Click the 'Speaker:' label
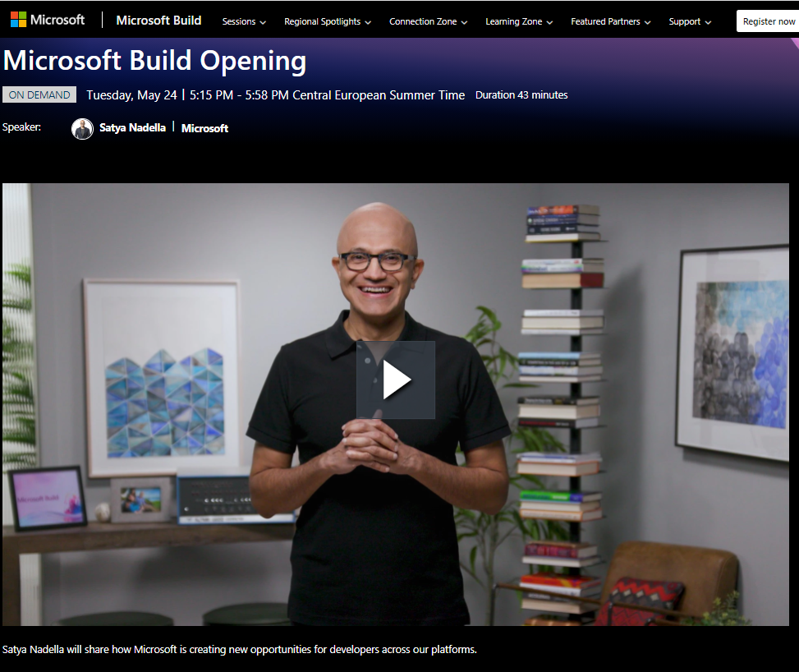 [21, 127]
